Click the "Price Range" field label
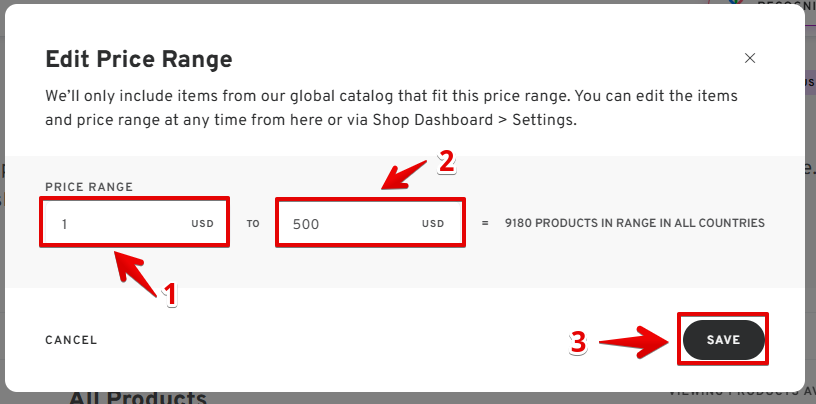The image size is (816, 404). pyautogui.click(x=89, y=187)
